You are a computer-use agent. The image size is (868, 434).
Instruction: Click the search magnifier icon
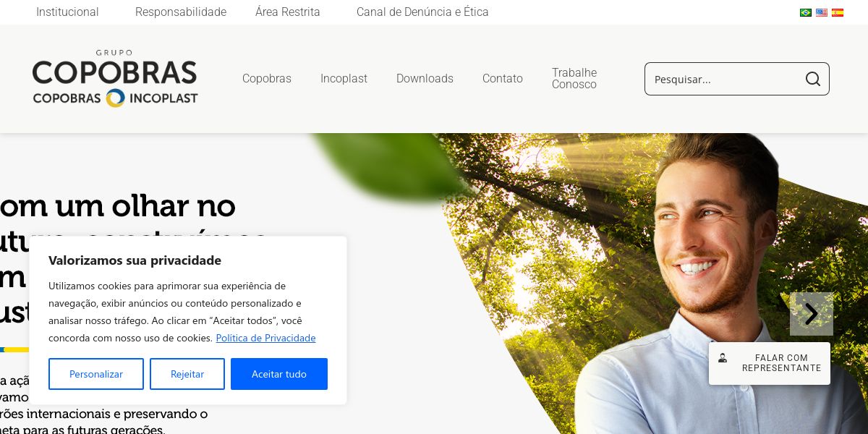813,79
